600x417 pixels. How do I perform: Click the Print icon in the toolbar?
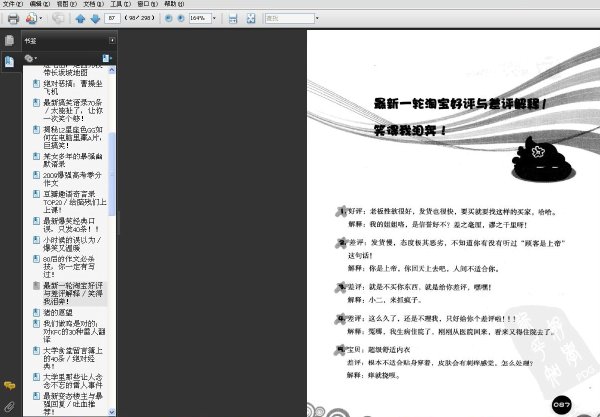(13, 18)
